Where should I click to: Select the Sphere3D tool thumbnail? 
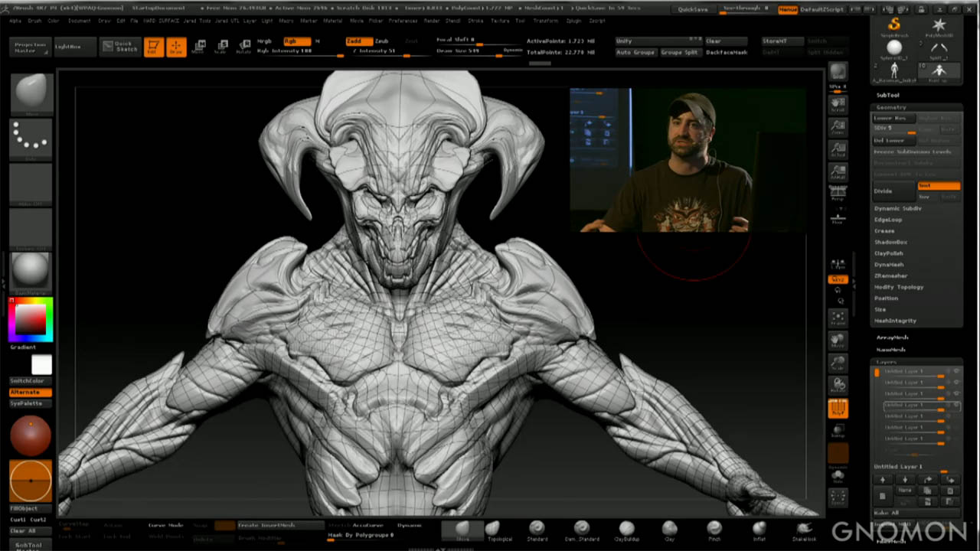(x=893, y=51)
